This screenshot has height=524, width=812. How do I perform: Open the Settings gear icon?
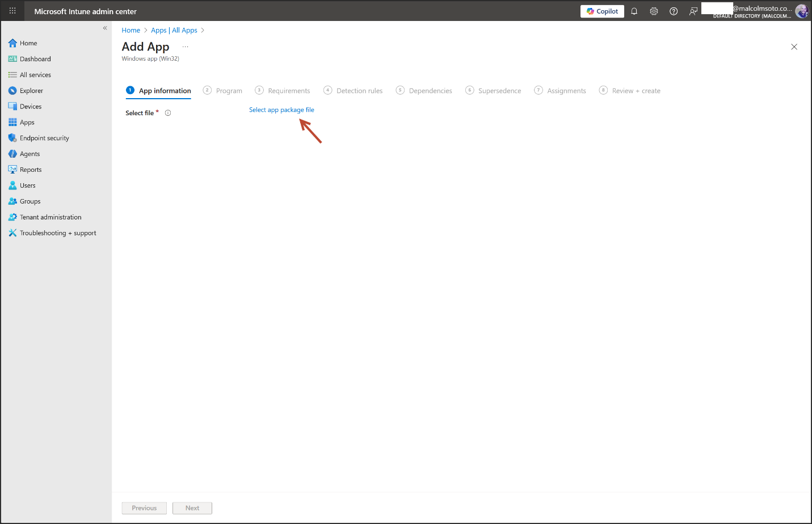point(654,11)
